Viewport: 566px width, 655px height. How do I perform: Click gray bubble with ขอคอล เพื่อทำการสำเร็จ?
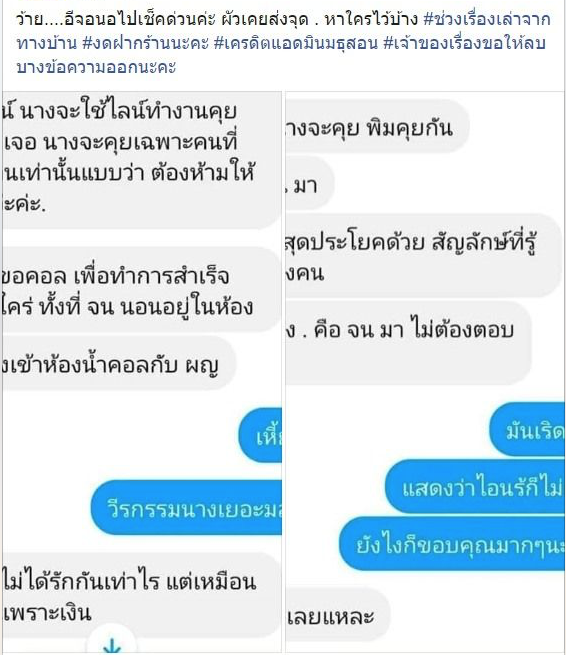coord(142,290)
